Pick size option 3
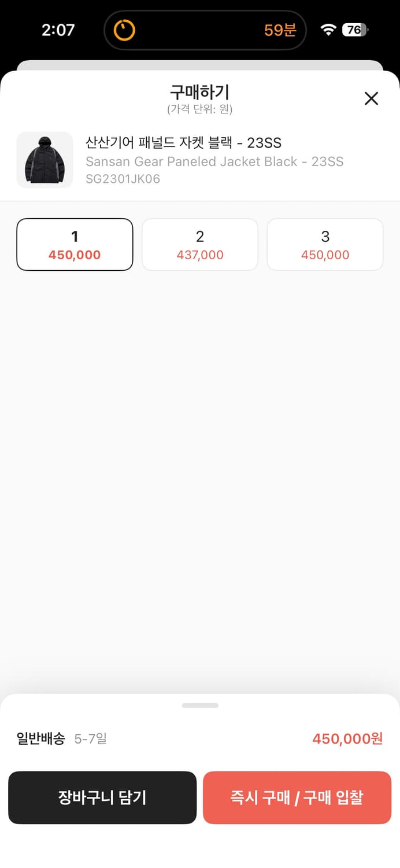 tap(325, 244)
